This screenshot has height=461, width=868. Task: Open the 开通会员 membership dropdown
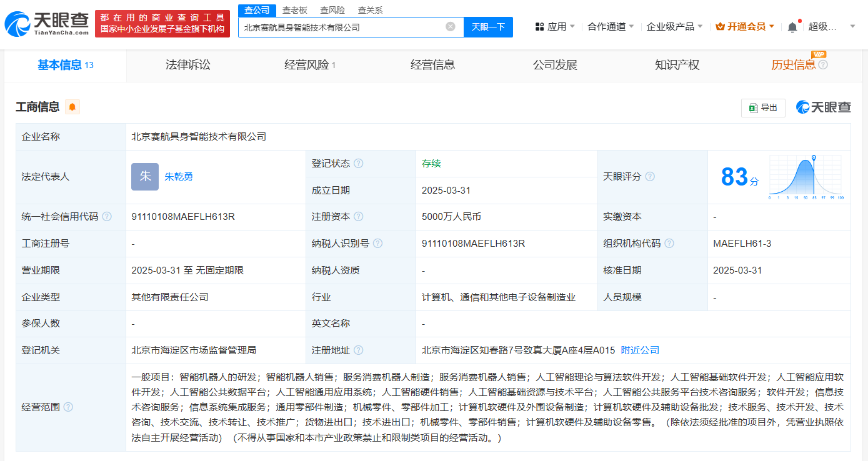coord(745,27)
